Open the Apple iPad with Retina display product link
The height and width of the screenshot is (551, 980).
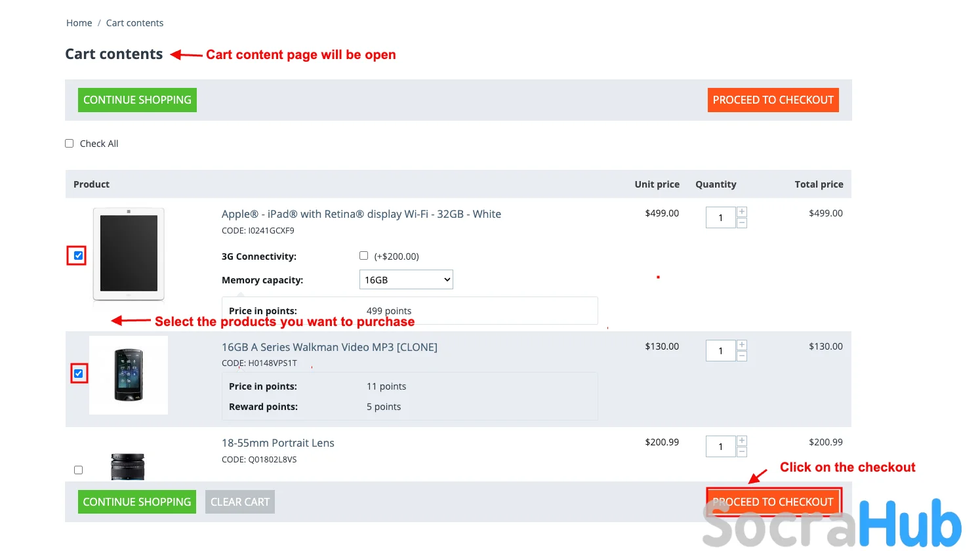coord(361,214)
